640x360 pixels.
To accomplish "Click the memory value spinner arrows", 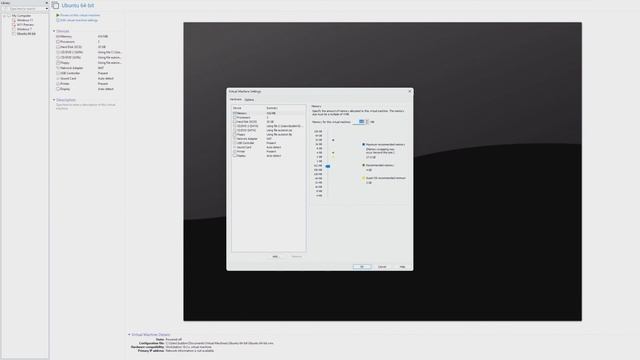I will (367, 122).
